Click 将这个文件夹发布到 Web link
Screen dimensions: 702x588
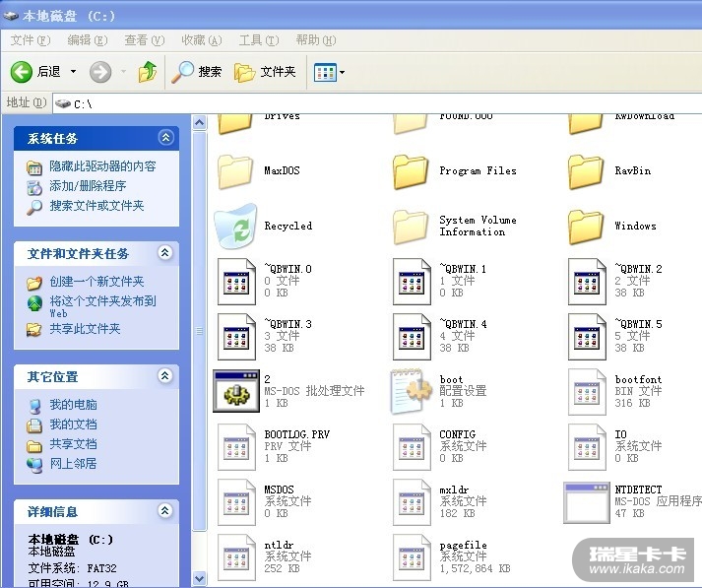tap(102, 306)
